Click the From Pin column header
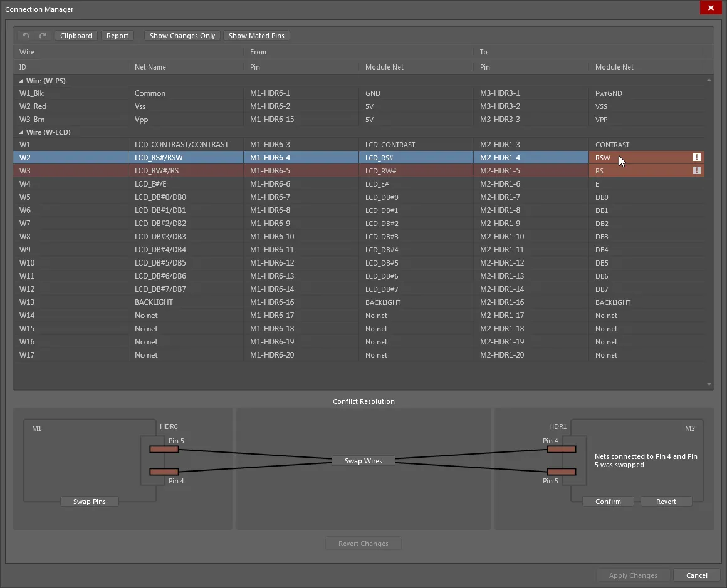Screen dimensions: 727x588 [x=301, y=67]
